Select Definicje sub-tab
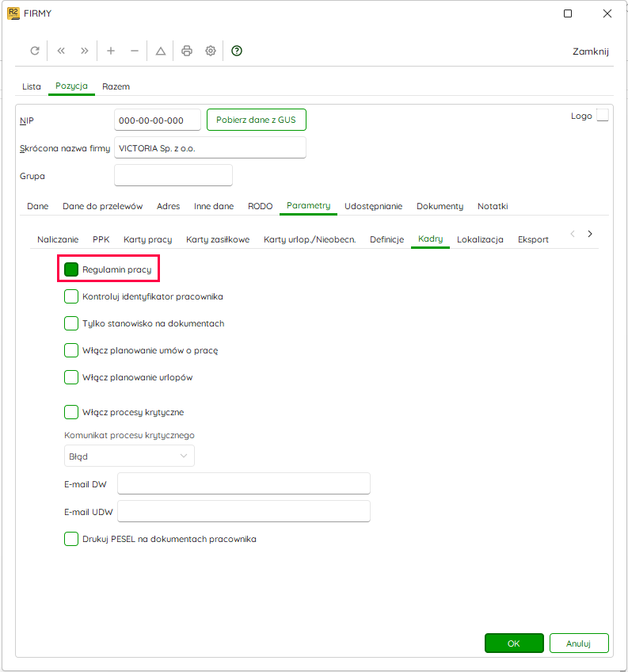The image size is (628, 672). (386, 239)
